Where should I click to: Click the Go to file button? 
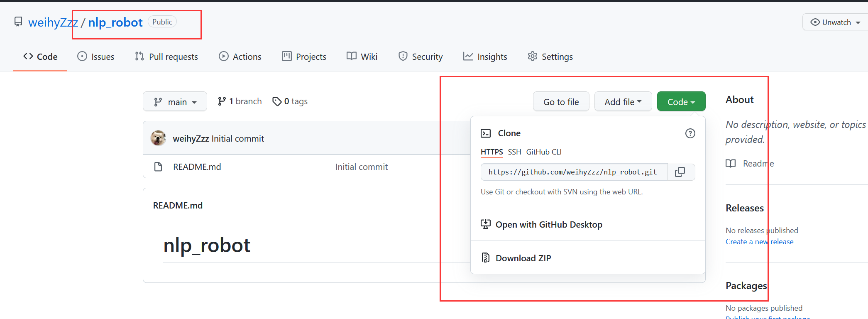pyautogui.click(x=561, y=102)
